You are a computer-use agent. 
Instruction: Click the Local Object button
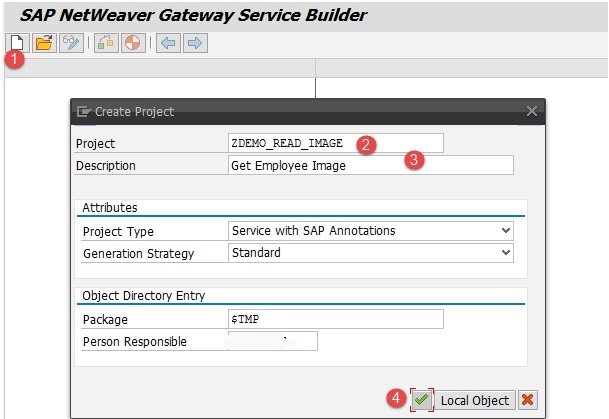(475, 400)
